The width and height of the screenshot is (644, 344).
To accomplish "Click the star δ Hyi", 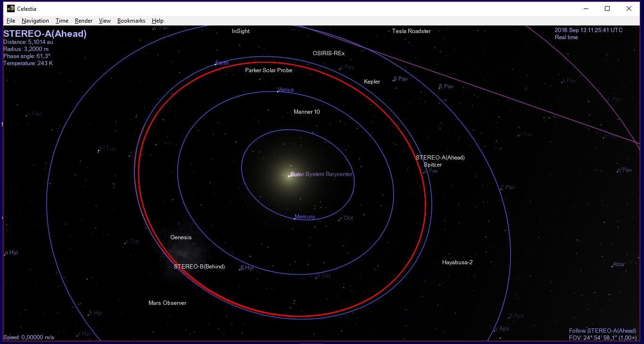I will coord(96,313).
